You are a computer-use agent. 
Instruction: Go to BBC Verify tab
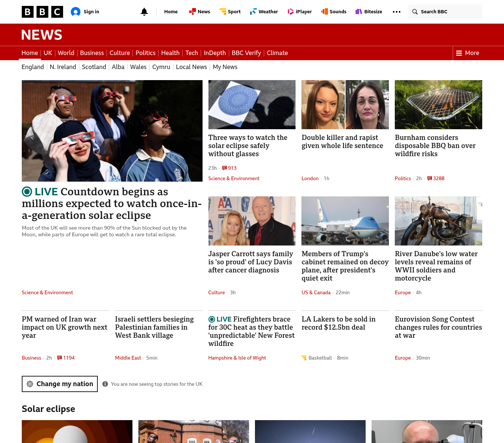(246, 53)
